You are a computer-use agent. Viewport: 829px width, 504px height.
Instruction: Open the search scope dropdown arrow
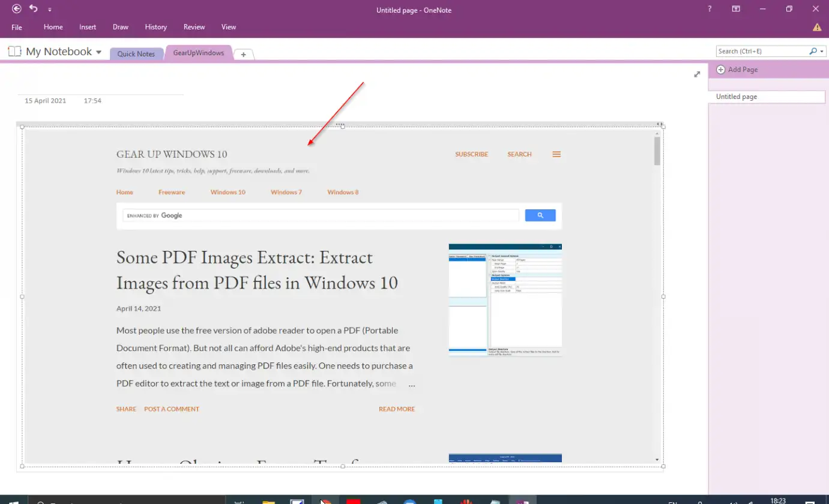[x=822, y=52]
